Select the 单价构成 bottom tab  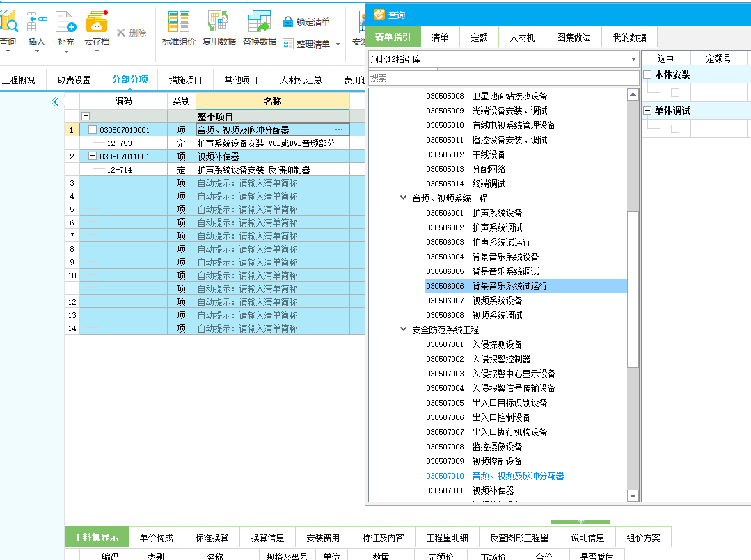[x=156, y=538]
